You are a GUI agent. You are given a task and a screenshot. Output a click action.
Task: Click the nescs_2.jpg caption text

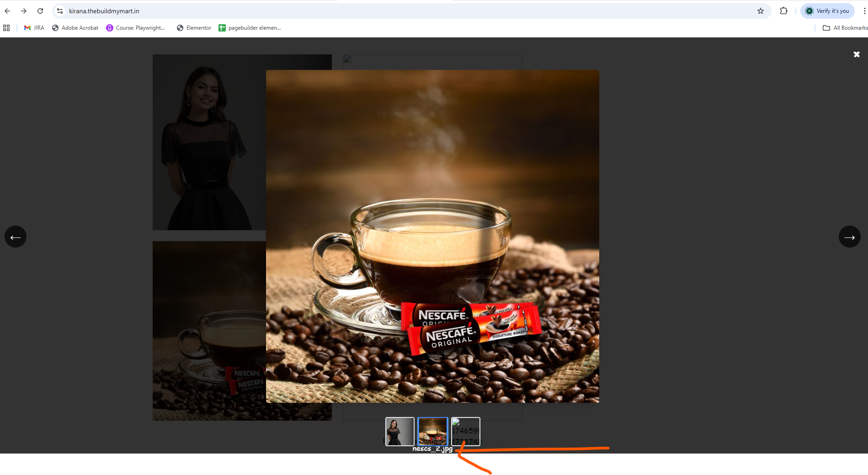[x=432, y=449]
